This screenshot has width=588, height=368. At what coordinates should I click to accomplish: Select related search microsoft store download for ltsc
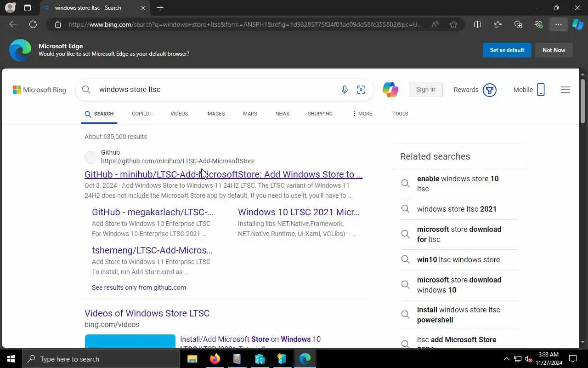coord(459,234)
